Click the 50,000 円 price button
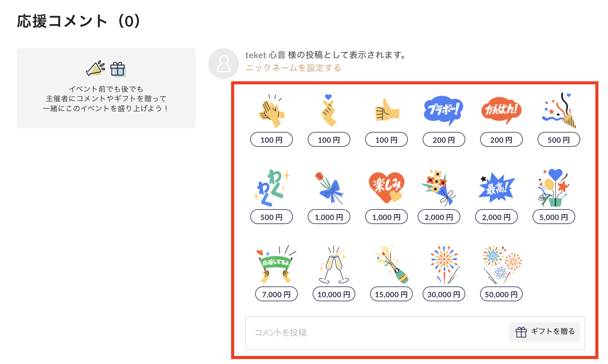 coord(501,294)
